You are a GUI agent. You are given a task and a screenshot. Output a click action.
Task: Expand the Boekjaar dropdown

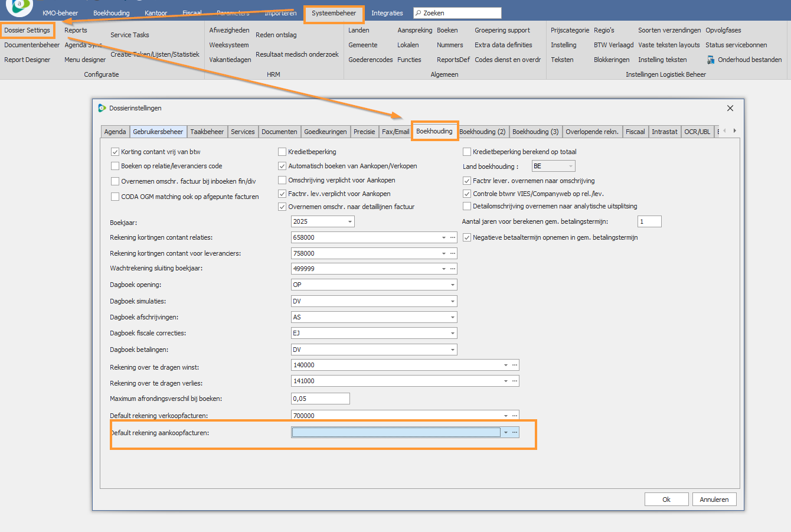coord(350,222)
